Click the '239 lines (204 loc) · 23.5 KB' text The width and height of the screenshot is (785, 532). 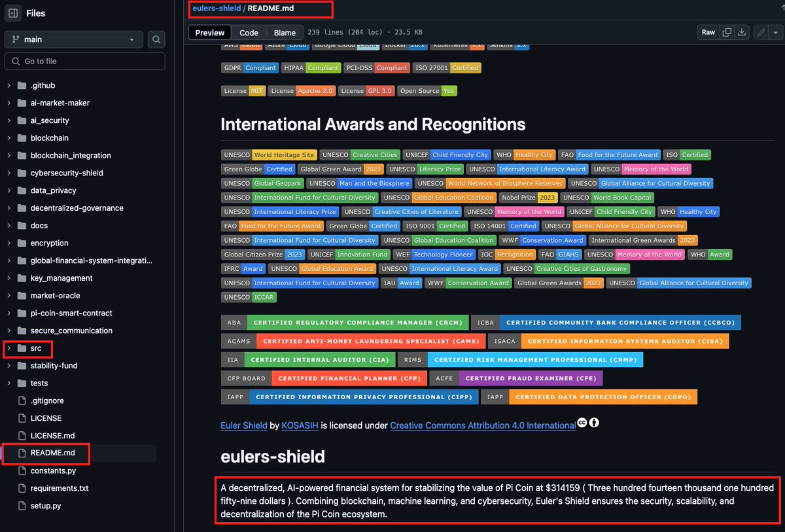[365, 33]
